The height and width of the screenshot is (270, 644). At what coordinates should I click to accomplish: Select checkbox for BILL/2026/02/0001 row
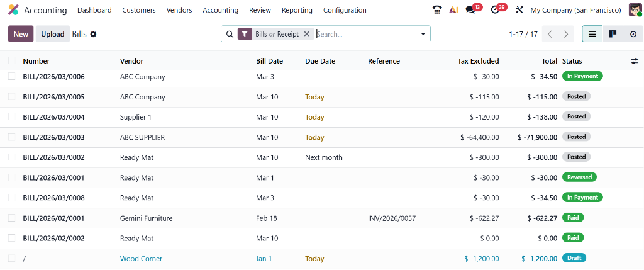click(12, 218)
